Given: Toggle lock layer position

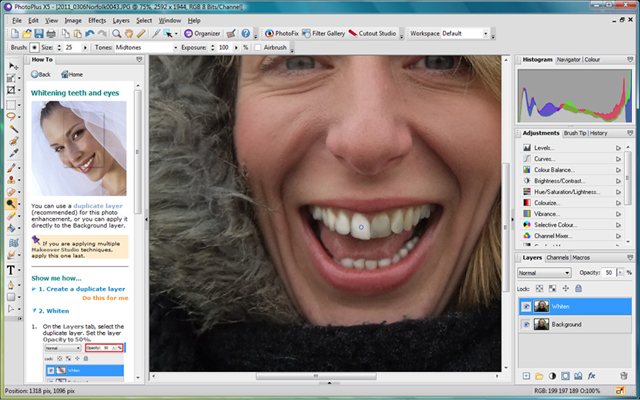Looking at the screenshot, I should [565, 289].
